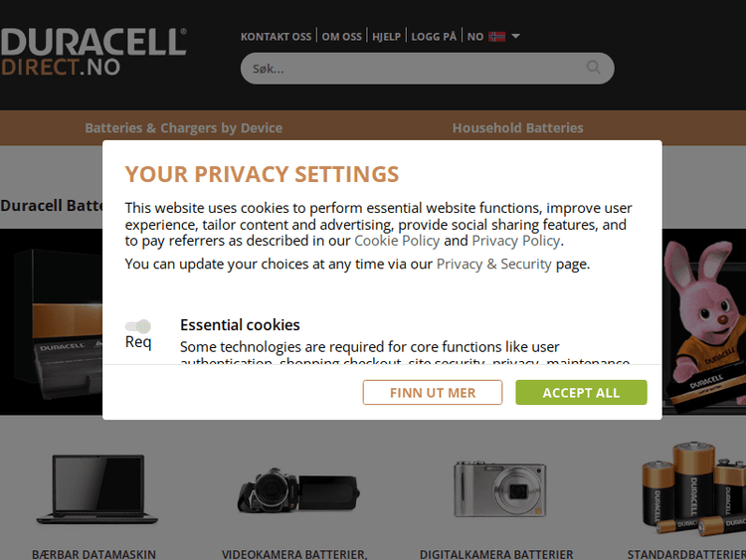Image resolution: width=746 pixels, height=560 pixels.
Task: Click the Duracell Direct logo
Action: coord(93,53)
